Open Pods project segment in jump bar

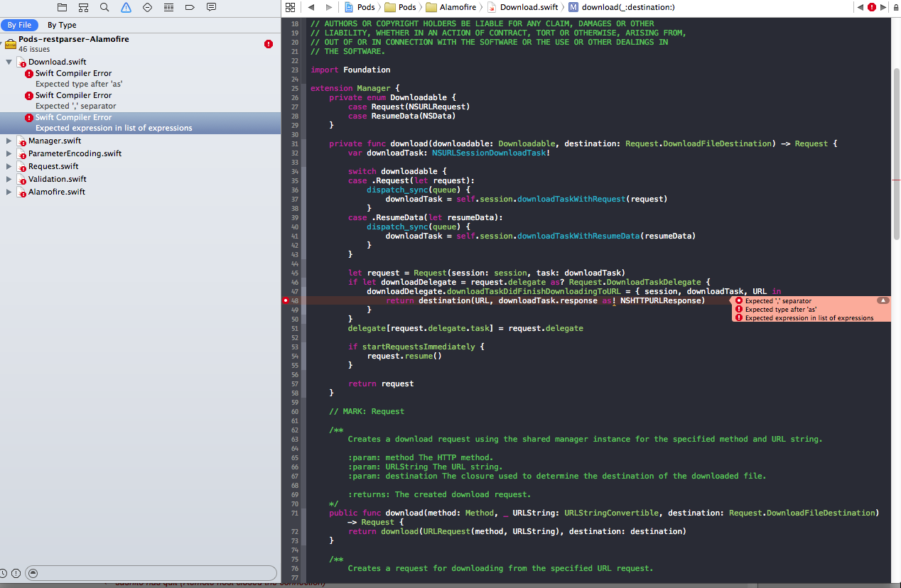(x=360, y=7)
